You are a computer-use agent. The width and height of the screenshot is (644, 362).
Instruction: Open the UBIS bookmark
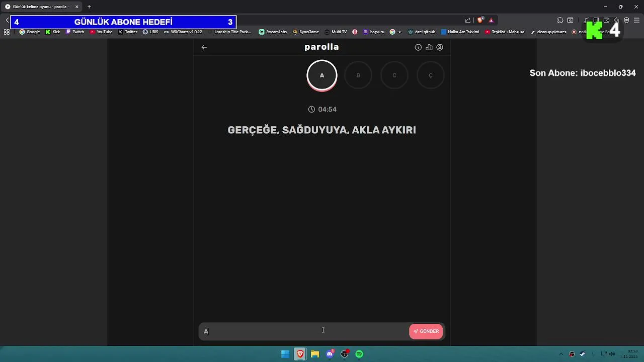click(x=150, y=32)
